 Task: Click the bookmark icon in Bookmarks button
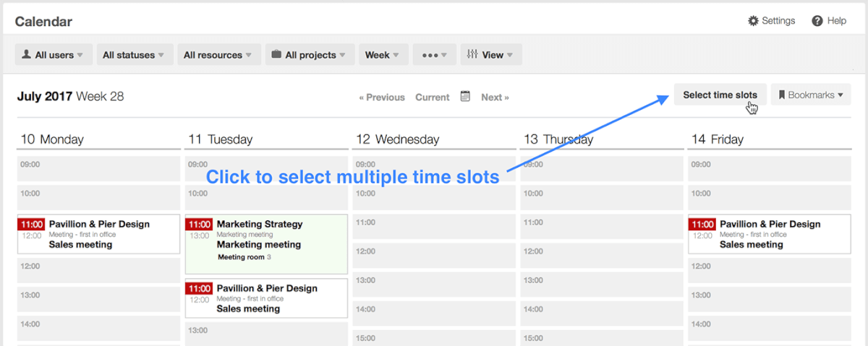coord(782,95)
